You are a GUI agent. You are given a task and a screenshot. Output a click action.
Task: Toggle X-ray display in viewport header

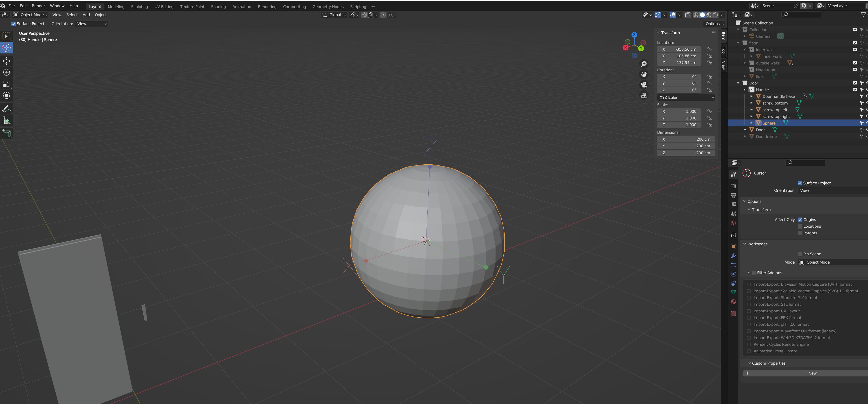687,15
